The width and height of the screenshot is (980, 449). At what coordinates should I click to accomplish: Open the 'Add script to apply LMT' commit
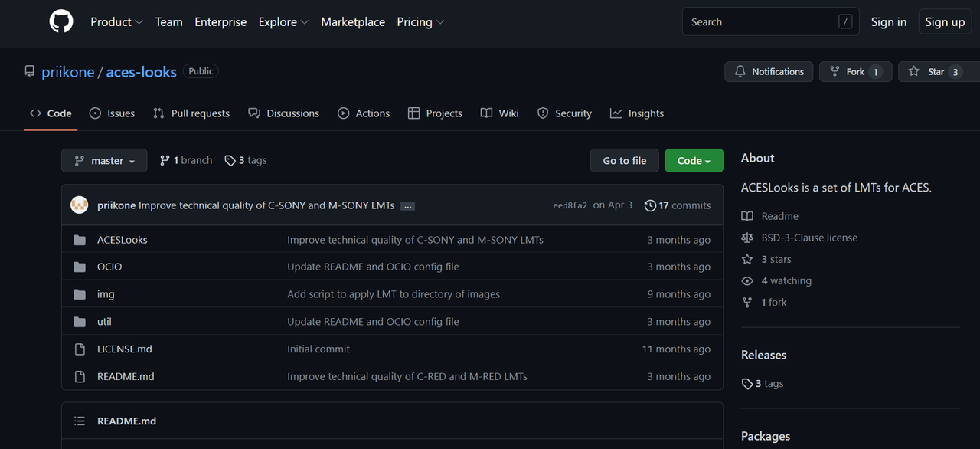click(x=394, y=294)
